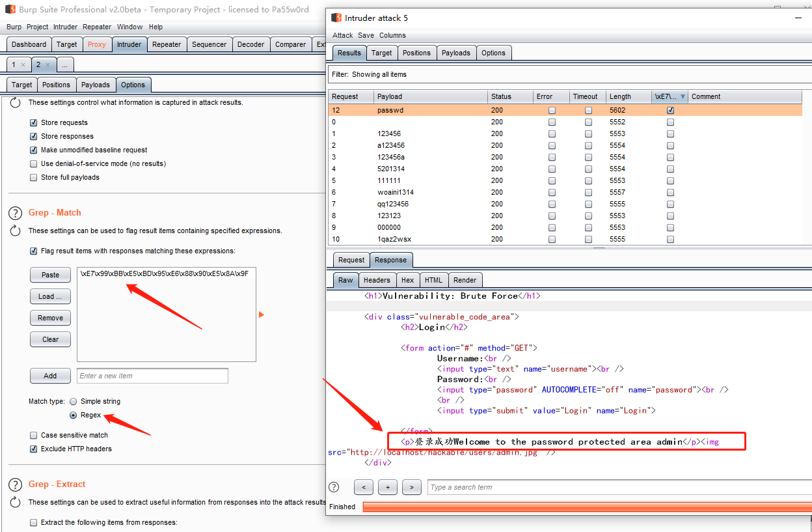Switch to Sequencer tab
The width and height of the screenshot is (812, 532).
tap(209, 44)
